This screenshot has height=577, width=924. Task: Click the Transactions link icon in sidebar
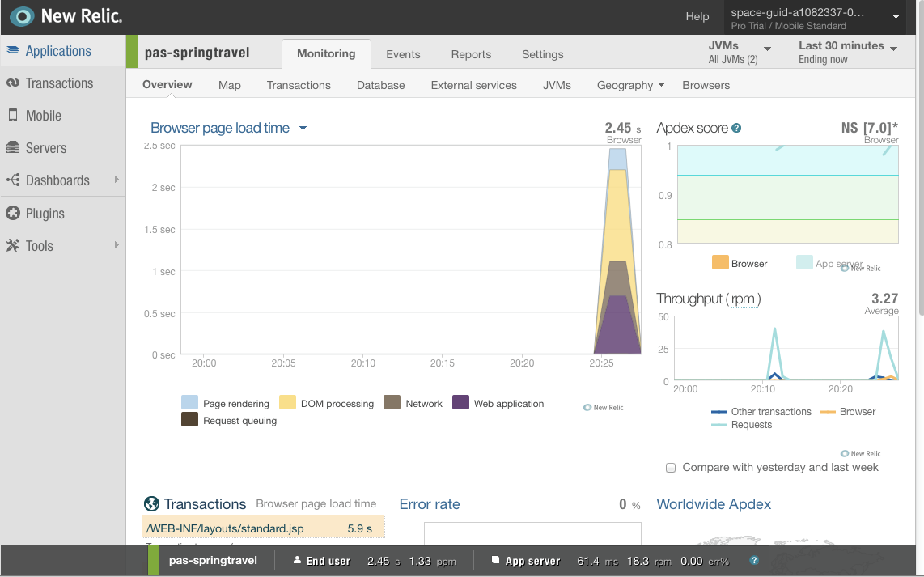[13, 83]
